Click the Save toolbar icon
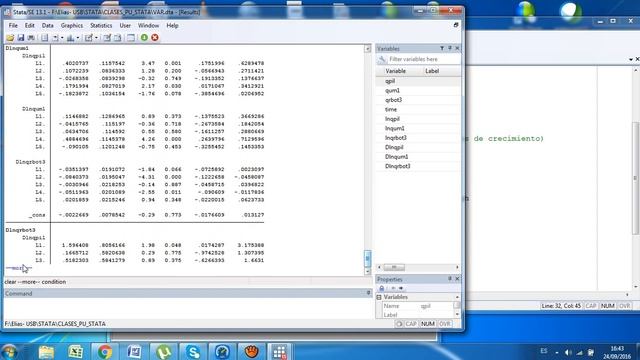 coord(20,38)
